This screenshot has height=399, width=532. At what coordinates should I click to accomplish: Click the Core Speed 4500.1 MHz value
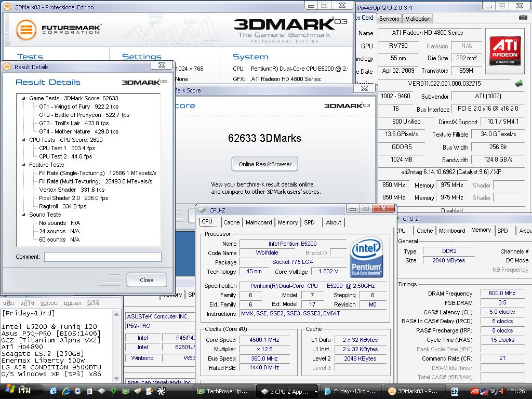(264, 340)
